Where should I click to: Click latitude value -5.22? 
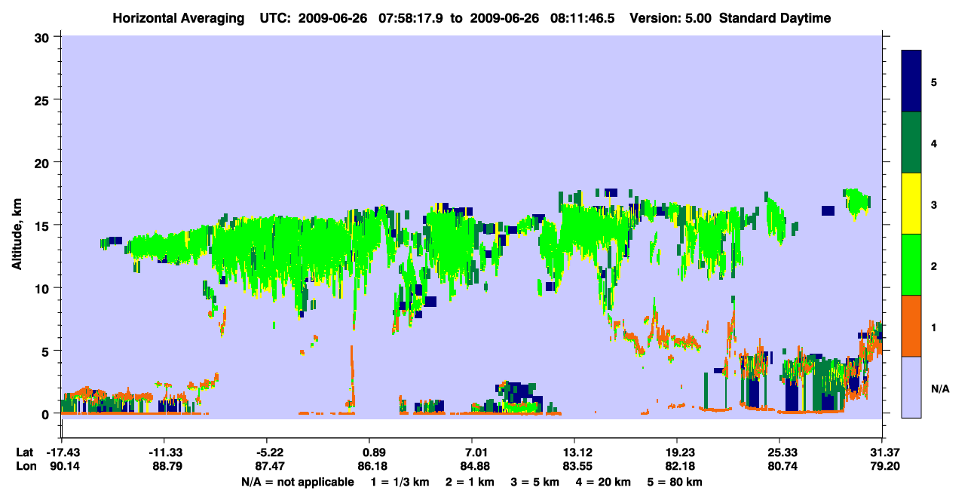pyautogui.click(x=268, y=452)
